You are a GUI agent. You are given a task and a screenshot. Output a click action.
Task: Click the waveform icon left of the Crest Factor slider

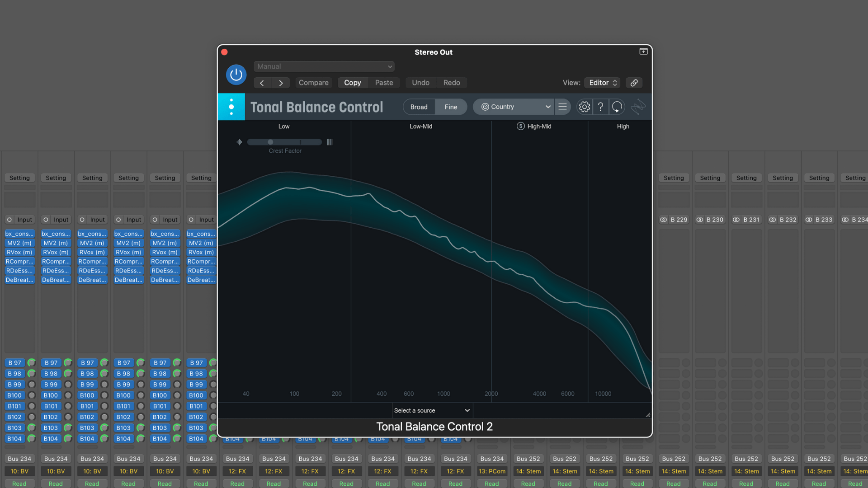click(239, 142)
